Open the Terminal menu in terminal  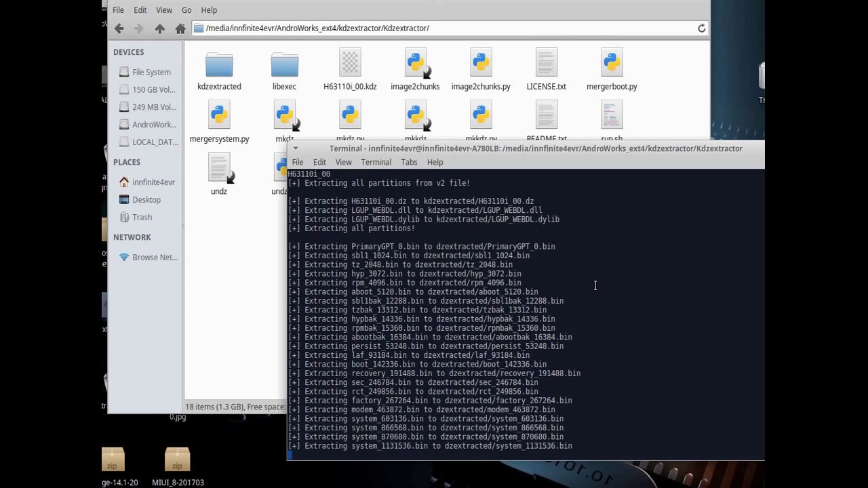point(376,163)
